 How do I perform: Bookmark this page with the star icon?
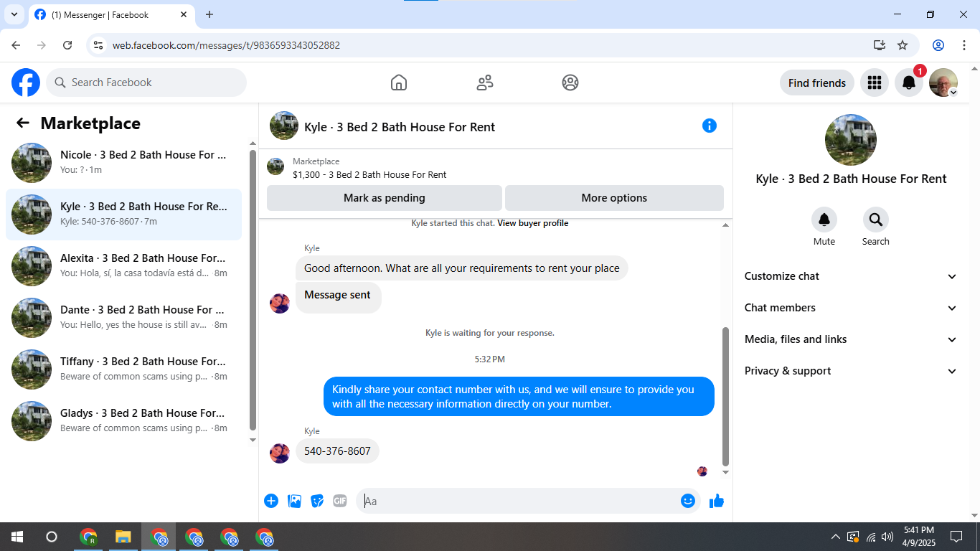pyautogui.click(x=903, y=45)
